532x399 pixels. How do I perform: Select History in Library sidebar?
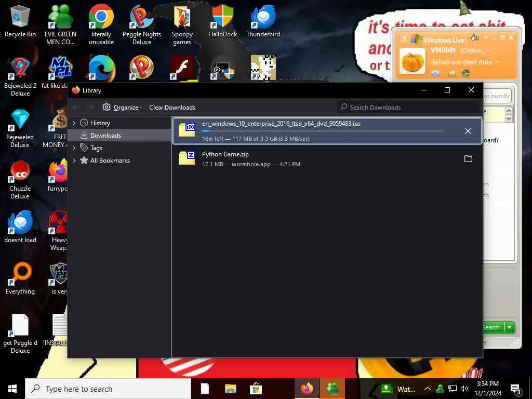[x=100, y=123]
